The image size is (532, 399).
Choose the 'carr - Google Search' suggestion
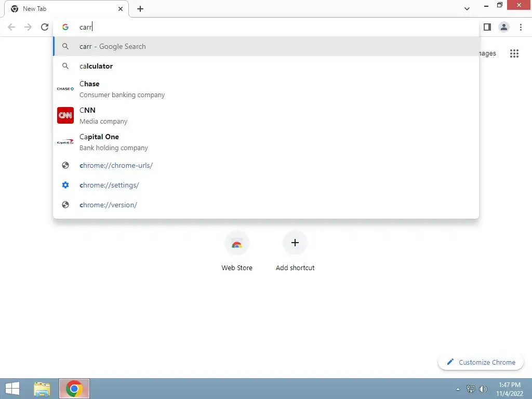[267, 46]
